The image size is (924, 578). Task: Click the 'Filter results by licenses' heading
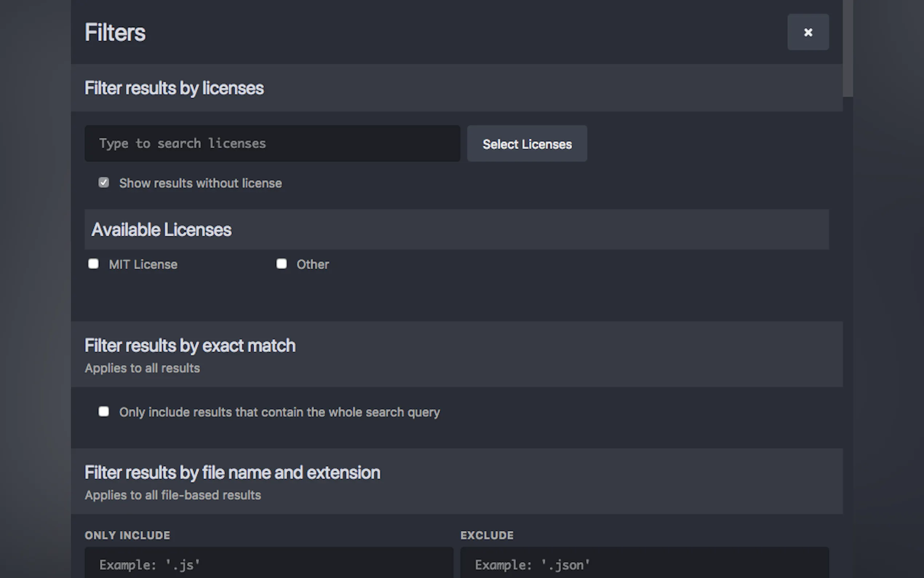coord(174,88)
